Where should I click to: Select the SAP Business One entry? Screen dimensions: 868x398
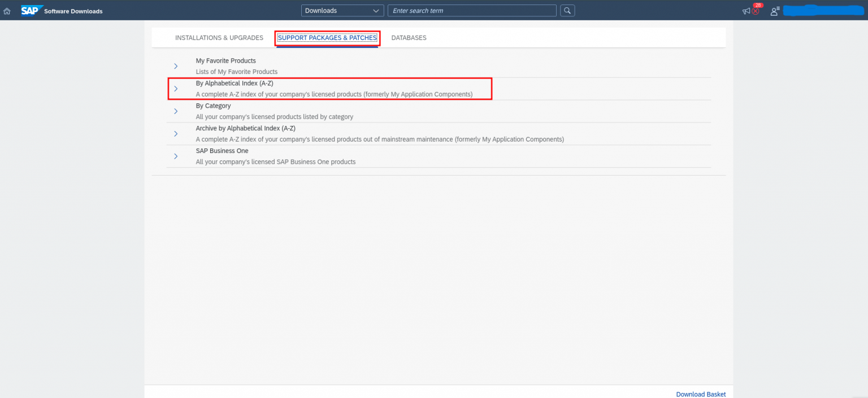coord(222,151)
